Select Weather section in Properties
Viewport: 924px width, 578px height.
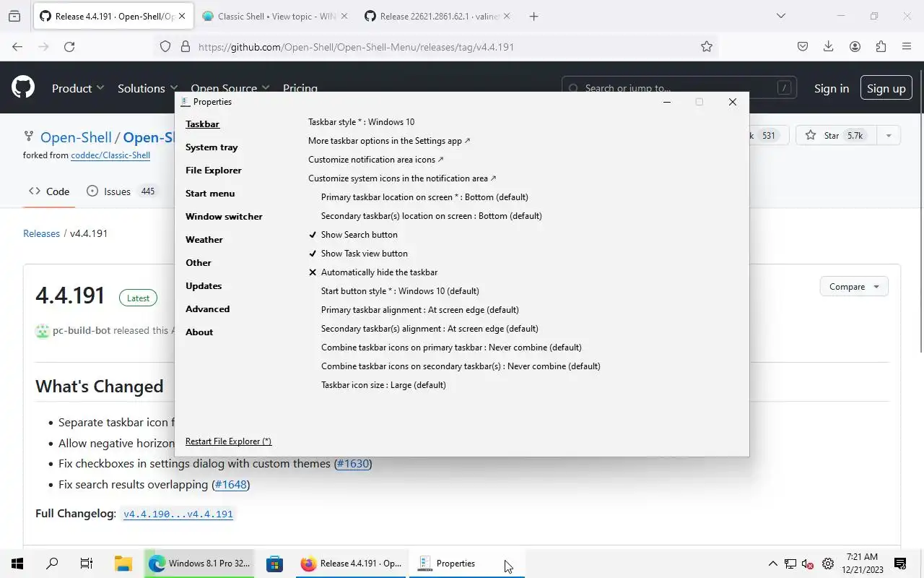pos(204,239)
